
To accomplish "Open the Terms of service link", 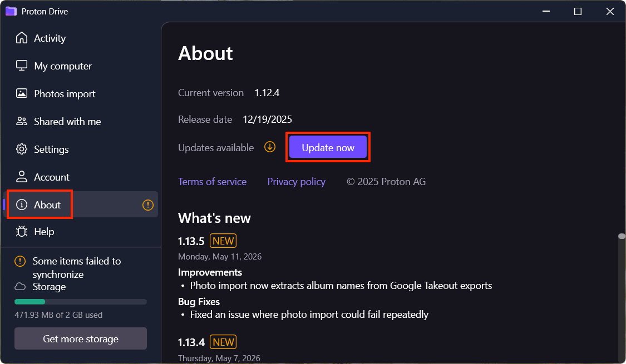I will (213, 182).
